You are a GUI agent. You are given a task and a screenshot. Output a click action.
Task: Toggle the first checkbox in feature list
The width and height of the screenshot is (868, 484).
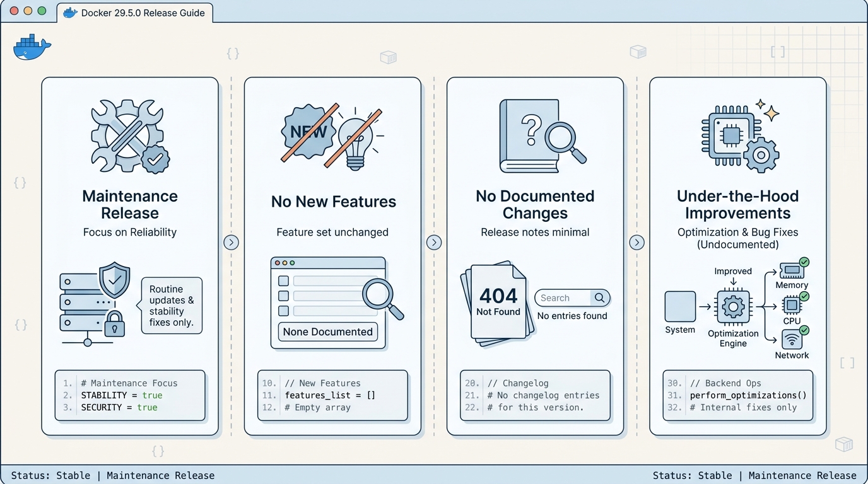283,280
